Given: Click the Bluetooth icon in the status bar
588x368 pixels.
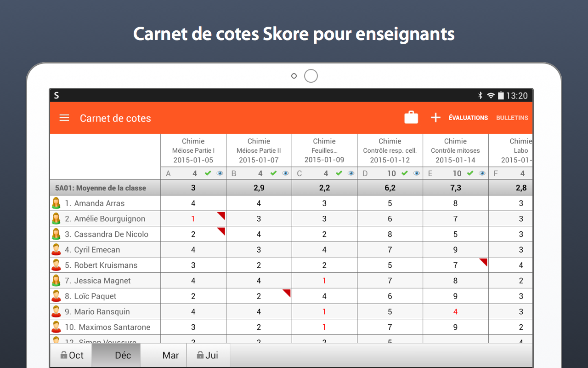Looking at the screenshot, I should tap(481, 95).
